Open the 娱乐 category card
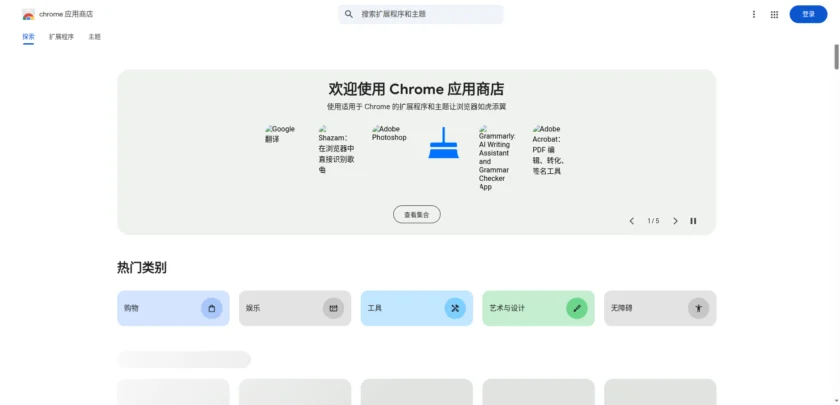 pyautogui.click(x=295, y=308)
